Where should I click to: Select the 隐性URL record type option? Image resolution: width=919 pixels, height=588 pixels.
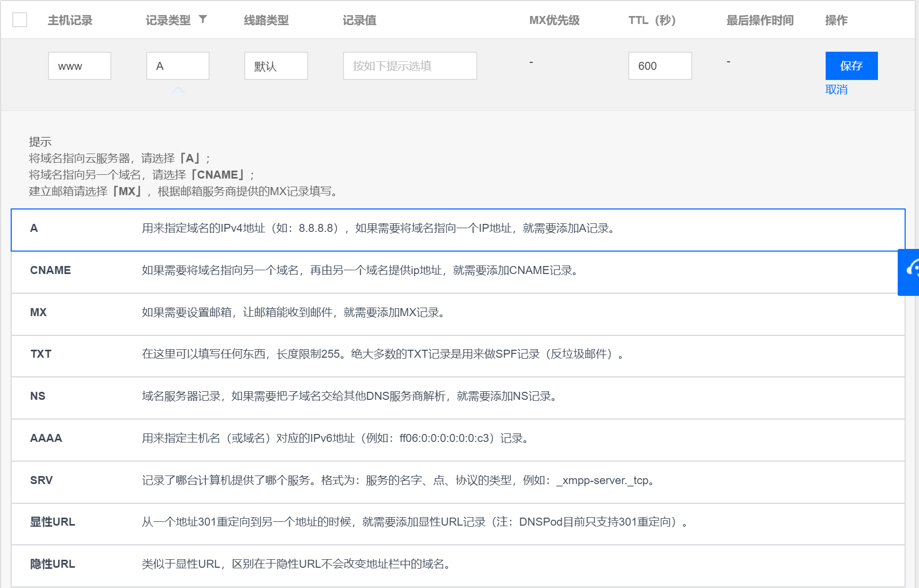click(x=458, y=566)
